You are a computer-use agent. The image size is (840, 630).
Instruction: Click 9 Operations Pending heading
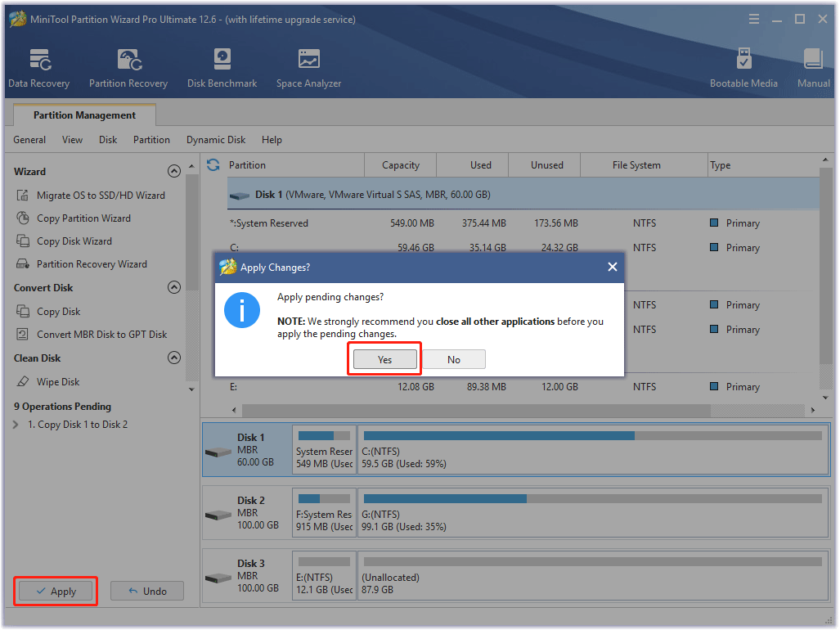point(63,407)
